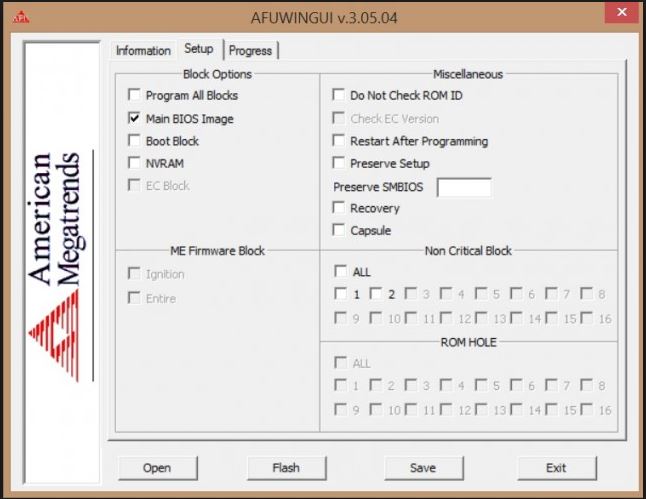This screenshot has width=646, height=499.
Task: Exit the AFUWINGUI program via Exit button
Action: pos(557,468)
